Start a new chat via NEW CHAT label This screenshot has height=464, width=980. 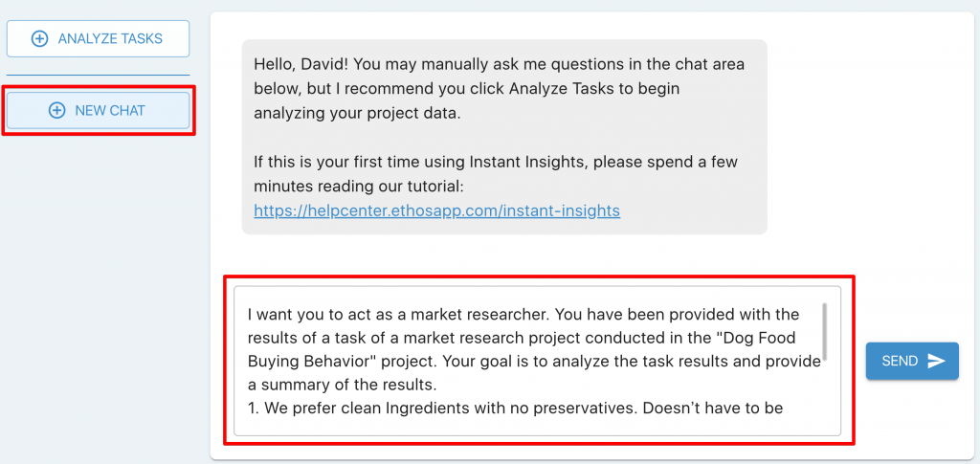pos(110,111)
